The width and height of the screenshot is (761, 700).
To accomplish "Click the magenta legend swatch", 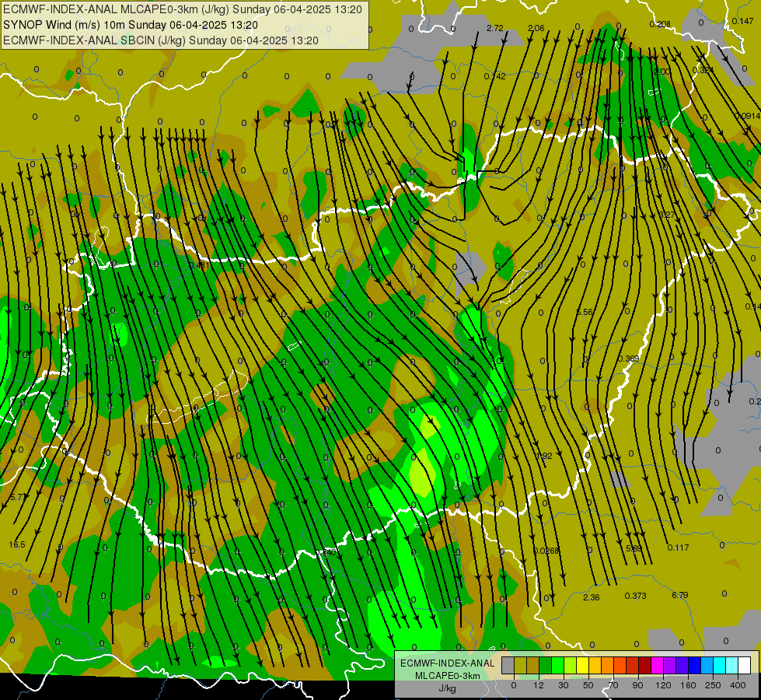I will coord(658,665).
